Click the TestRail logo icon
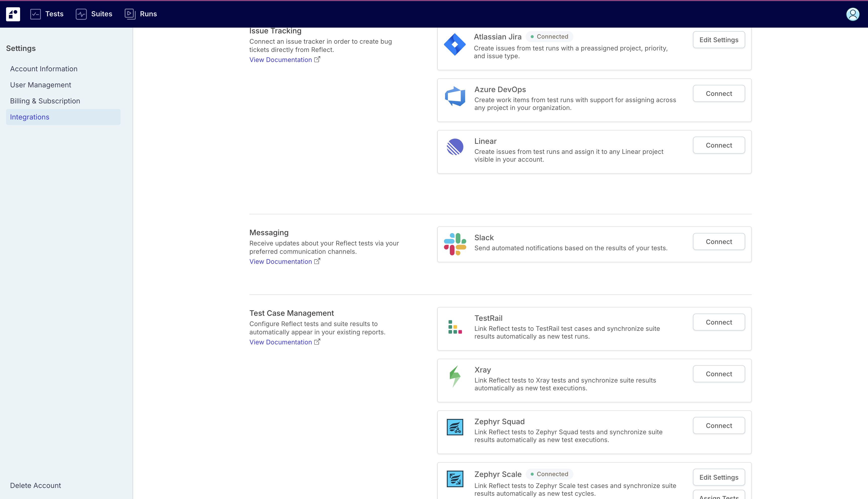 [455, 327]
